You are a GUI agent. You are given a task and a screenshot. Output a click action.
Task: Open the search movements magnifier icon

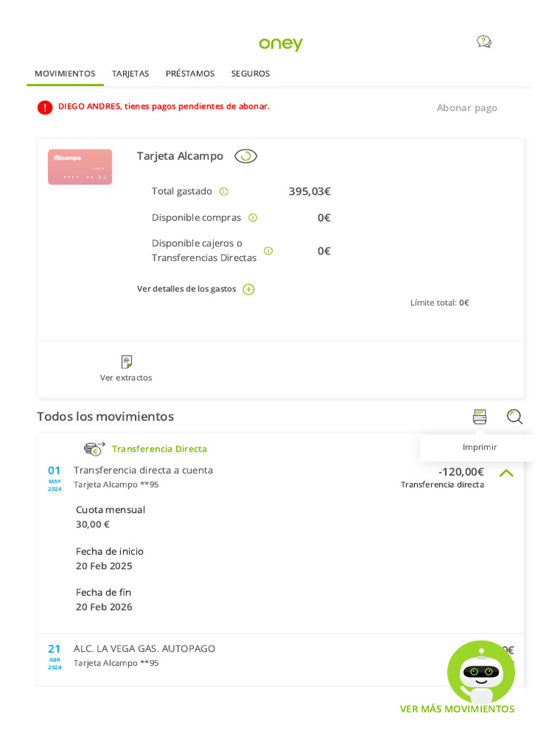click(514, 417)
